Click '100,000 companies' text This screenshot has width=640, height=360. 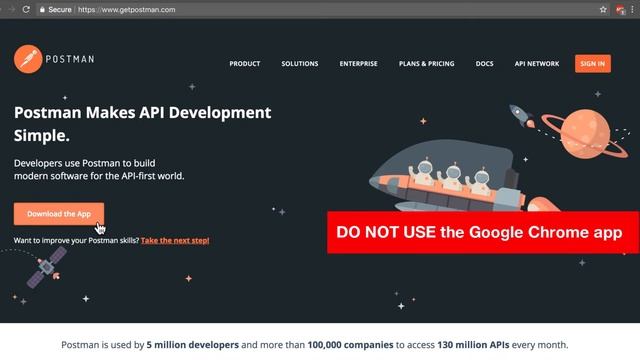tap(350, 345)
